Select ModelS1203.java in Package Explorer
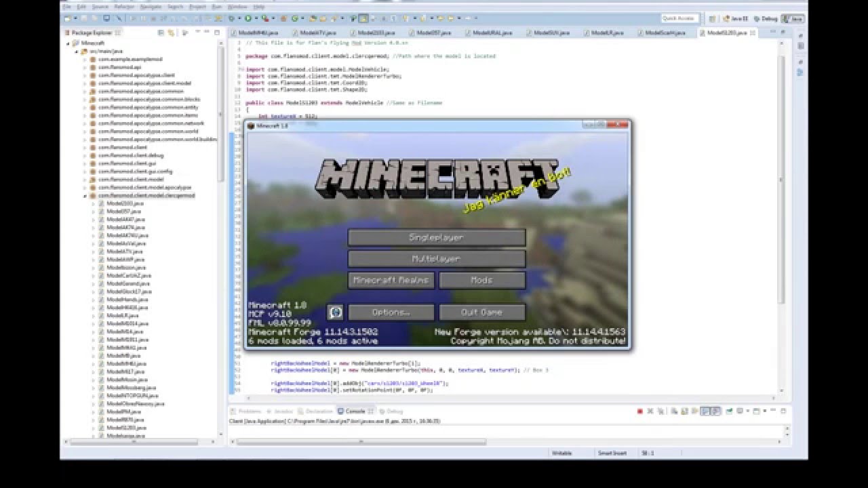Image resolution: width=868 pixels, height=488 pixels. pos(126,428)
